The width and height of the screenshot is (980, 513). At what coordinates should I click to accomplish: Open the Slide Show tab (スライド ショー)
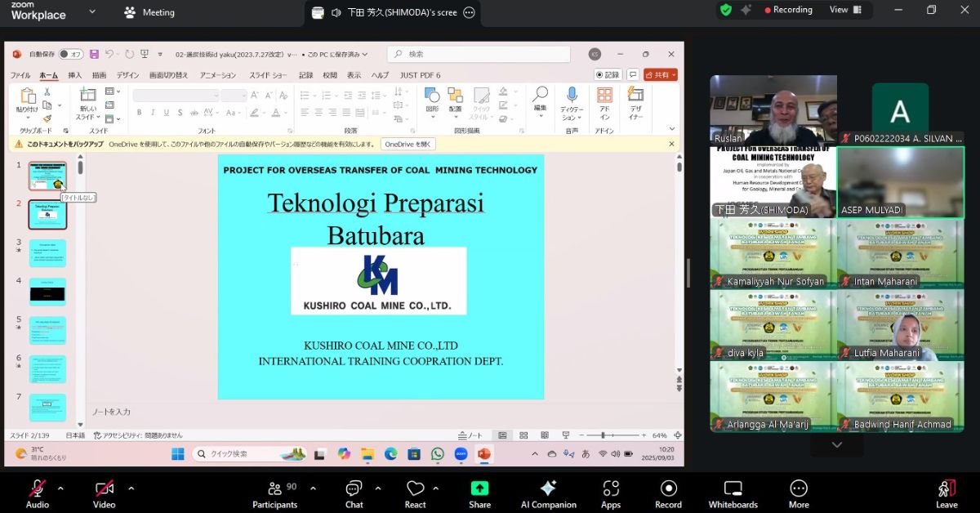(x=268, y=75)
